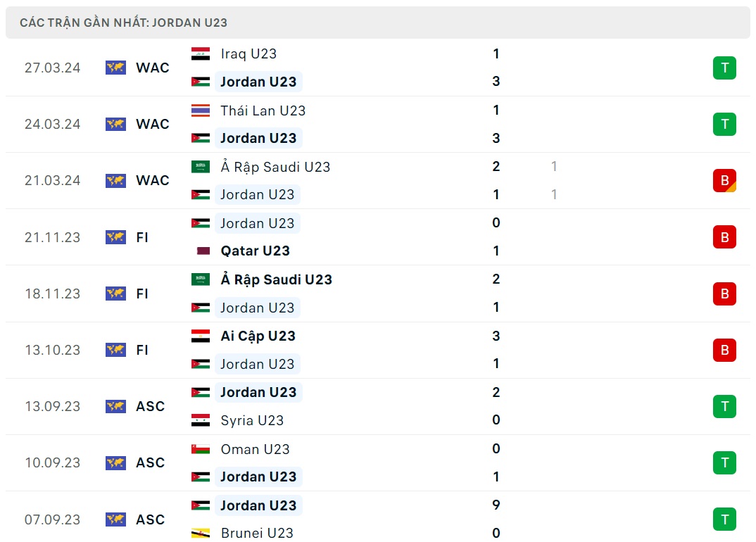
Task: Click the Iraq U23 flag icon
Action: point(201,54)
